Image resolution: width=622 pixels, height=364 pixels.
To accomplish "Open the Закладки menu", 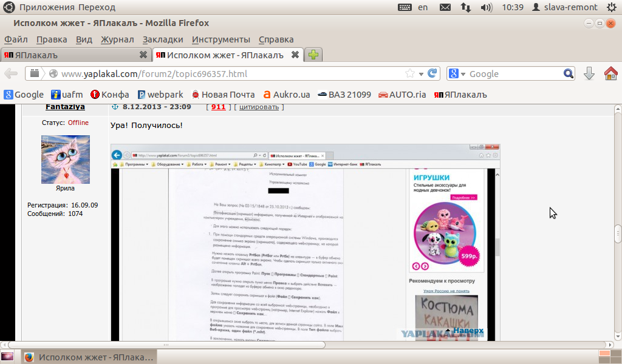I will (162, 39).
